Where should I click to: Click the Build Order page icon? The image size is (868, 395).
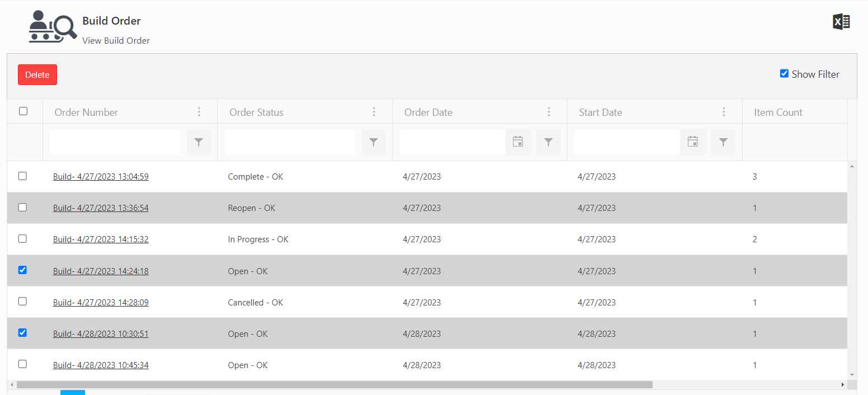click(x=53, y=27)
